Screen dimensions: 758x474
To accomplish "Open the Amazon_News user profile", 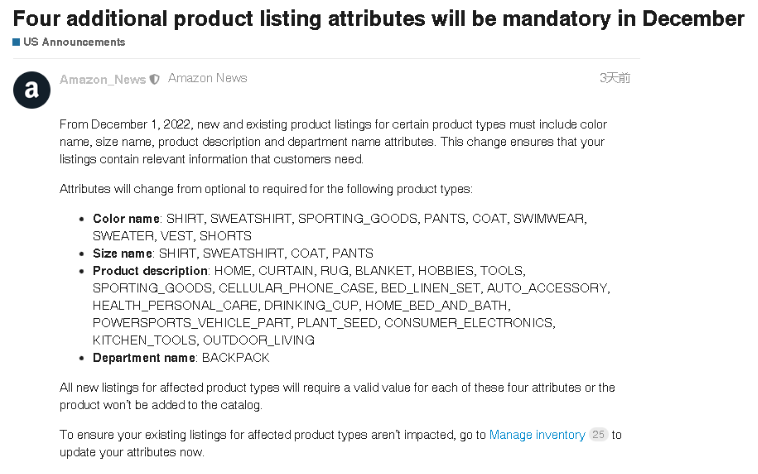I will pos(102,79).
